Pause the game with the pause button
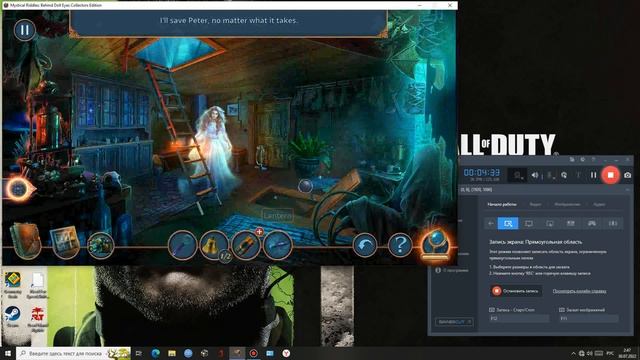 pyautogui.click(x=24, y=30)
